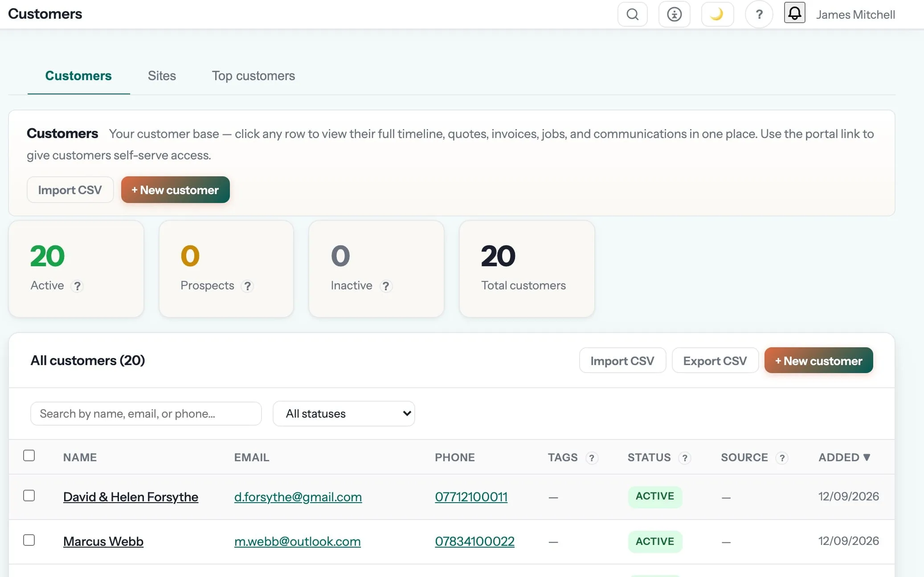Image resolution: width=924 pixels, height=577 pixels.
Task: Check the David & Helen Forsythe row
Action: coord(29,496)
